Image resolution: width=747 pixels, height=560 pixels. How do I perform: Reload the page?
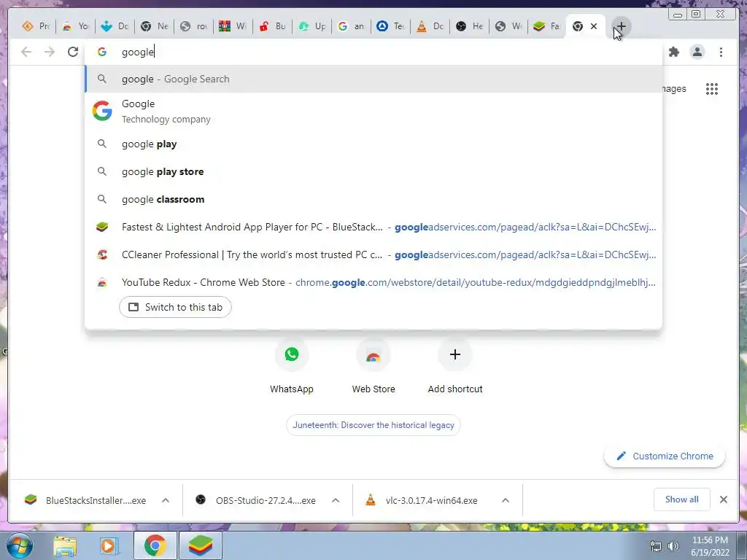(73, 52)
